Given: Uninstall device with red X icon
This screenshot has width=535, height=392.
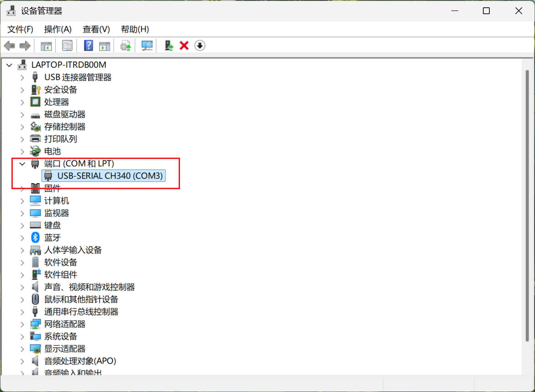Looking at the screenshot, I should click(184, 46).
